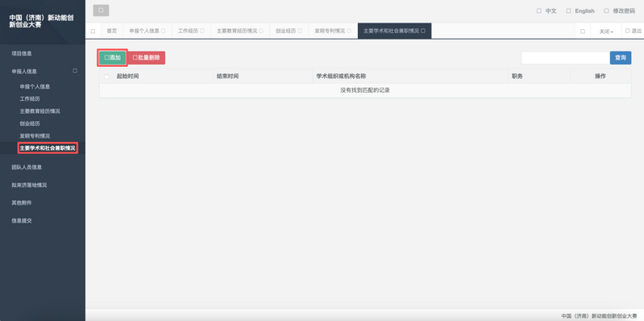Screen dimensions: 644x321
Task: Click the icon beside 中文
Action: pyautogui.click(x=539, y=11)
